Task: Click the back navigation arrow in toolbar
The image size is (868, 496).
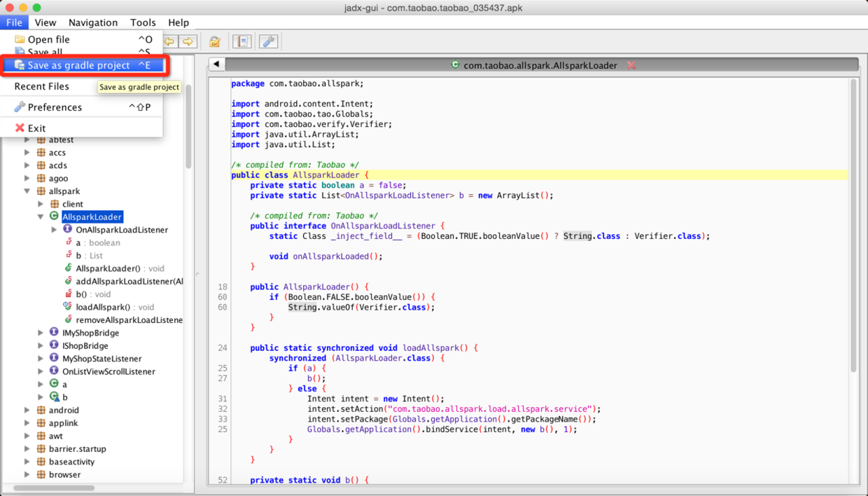Action: [x=170, y=42]
